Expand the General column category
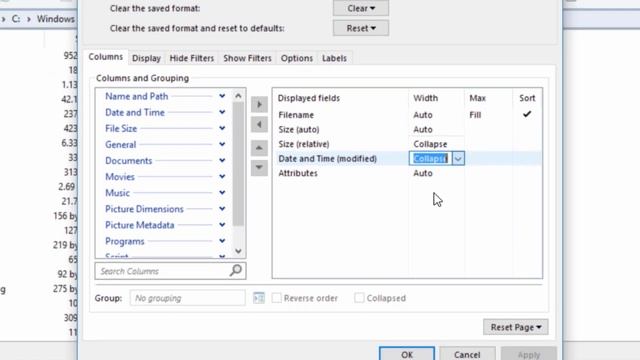Screen dimensions: 640x360 click(x=222, y=144)
